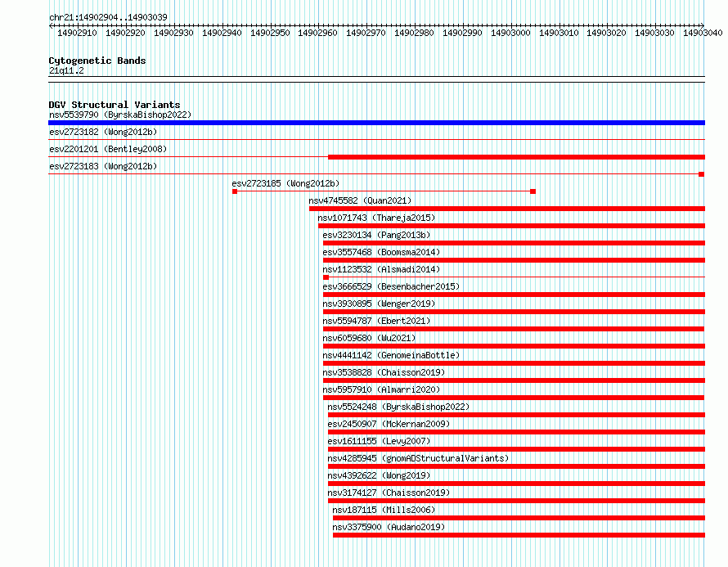728x567 pixels.
Task: Select the blue nsv5539790 variant bar
Action: (x=376, y=123)
